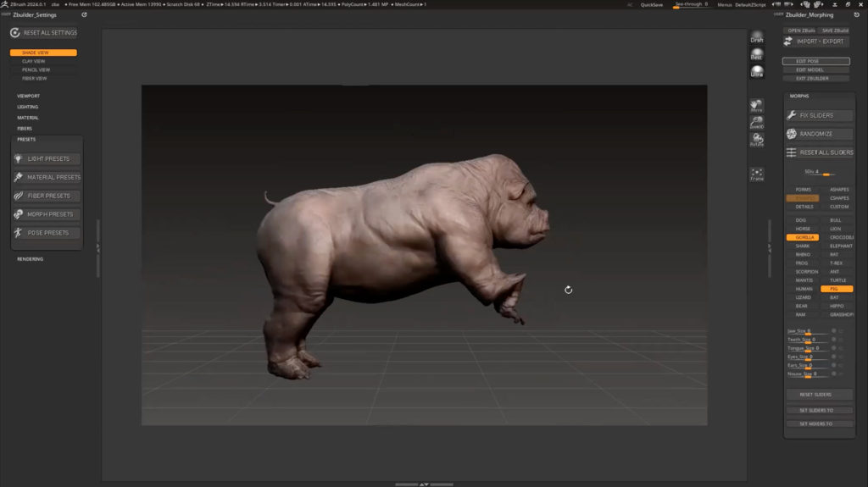Expand the Rendering section

click(x=31, y=259)
